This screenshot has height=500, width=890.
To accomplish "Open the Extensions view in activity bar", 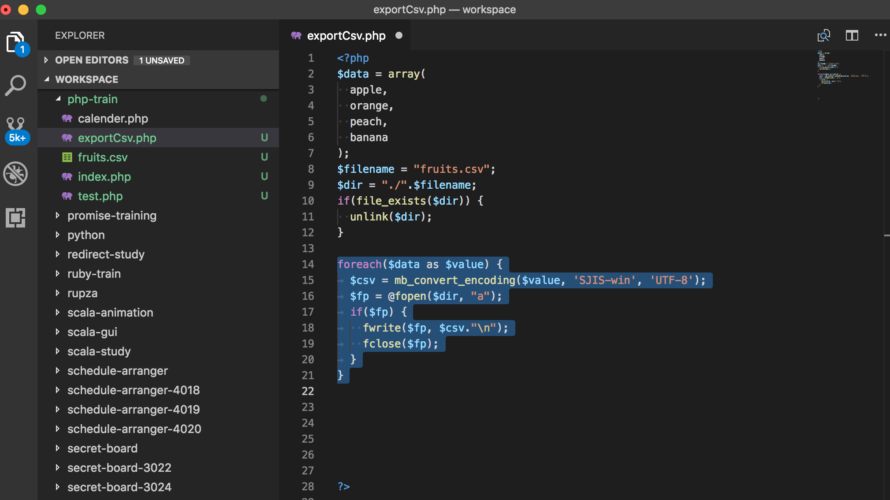I will point(15,217).
